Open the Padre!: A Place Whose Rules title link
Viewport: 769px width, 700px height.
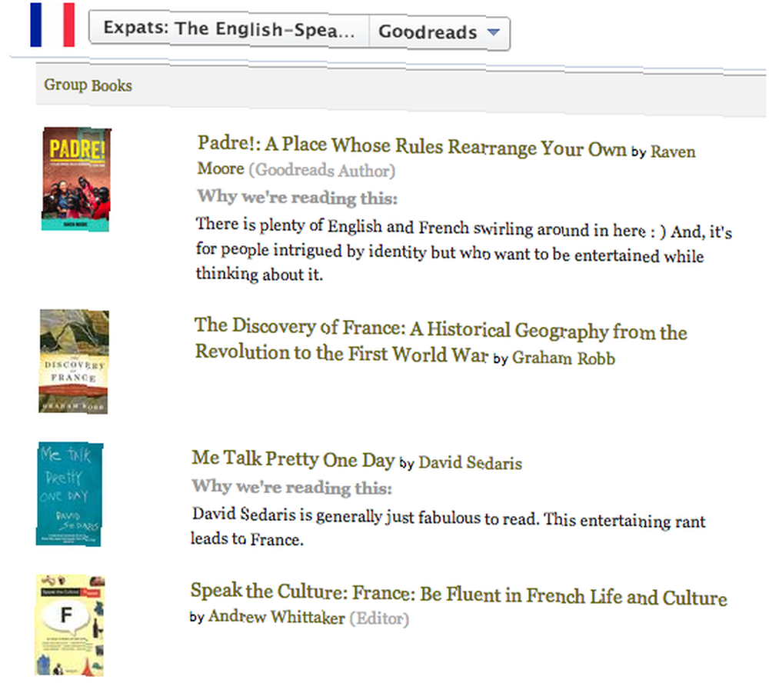(x=412, y=146)
